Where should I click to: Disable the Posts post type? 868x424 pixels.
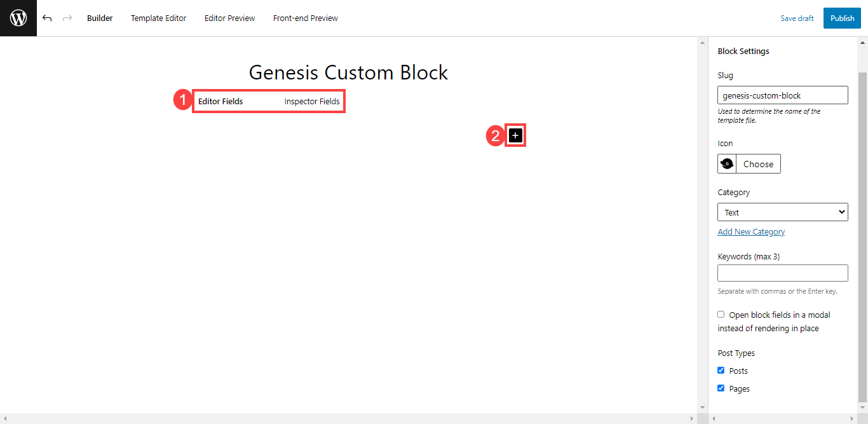click(x=721, y=370)
